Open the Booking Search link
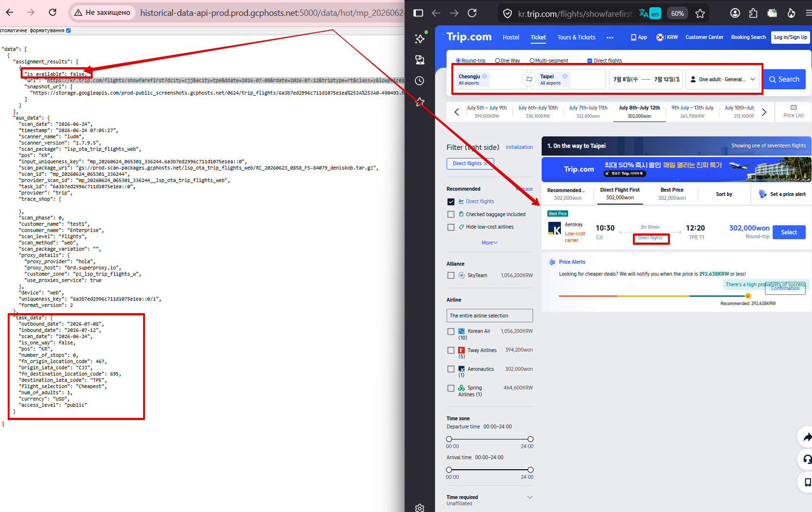 [x=749, y=37]
